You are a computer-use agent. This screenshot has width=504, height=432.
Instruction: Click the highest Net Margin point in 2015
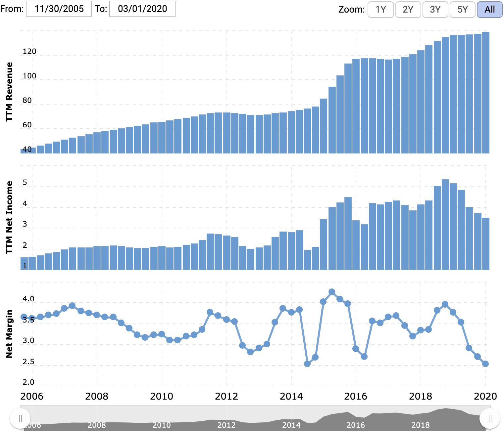[332, 292]
